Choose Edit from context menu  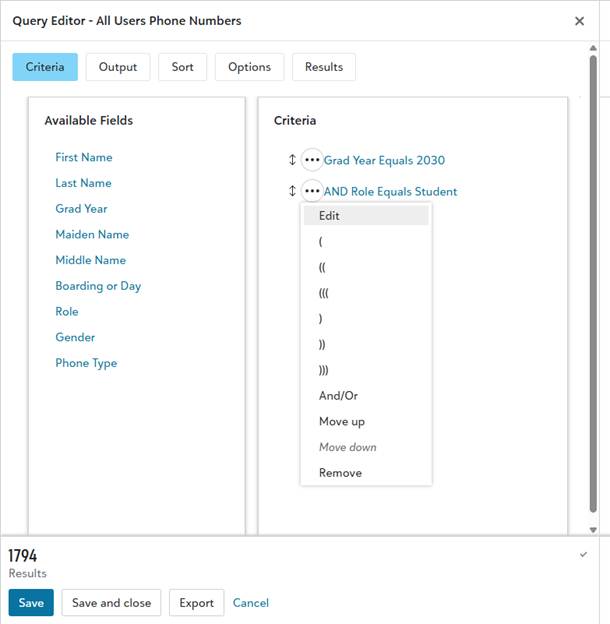click(366, 216)
